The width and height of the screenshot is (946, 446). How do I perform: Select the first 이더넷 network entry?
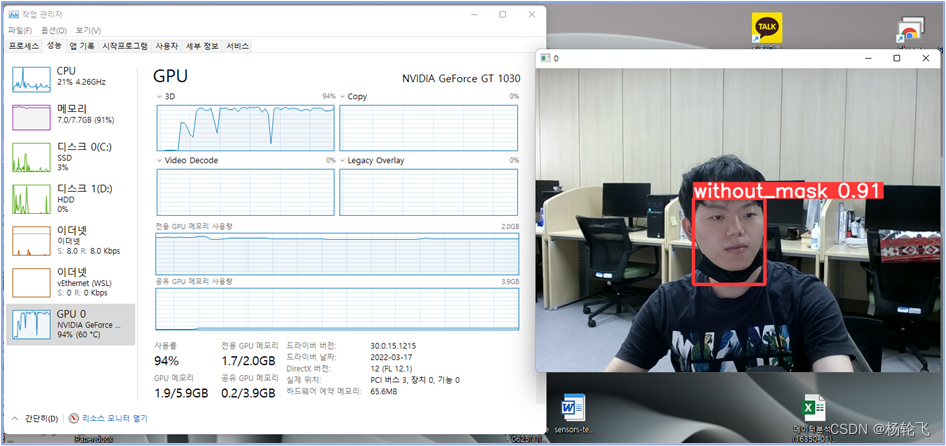coord(70,239)
